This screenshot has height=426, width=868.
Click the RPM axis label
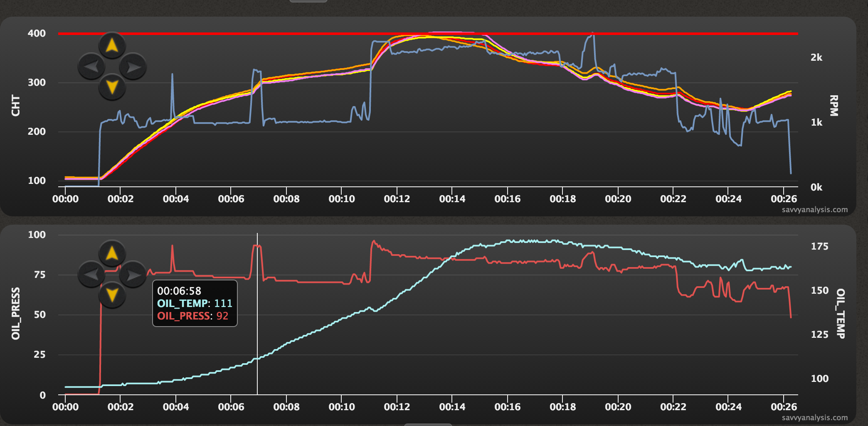pos(833,106)
